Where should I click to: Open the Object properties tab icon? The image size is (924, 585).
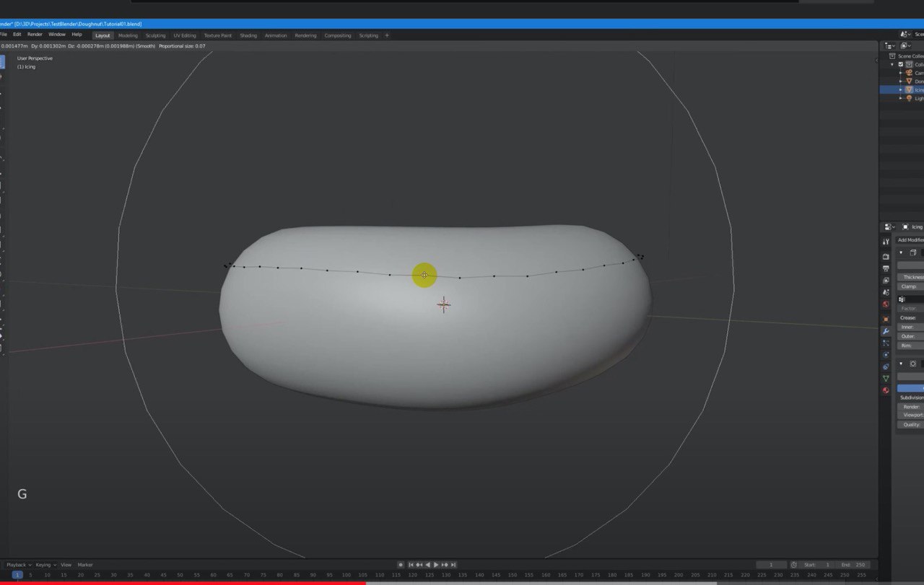pyautogui.click(x=886, y=319)
